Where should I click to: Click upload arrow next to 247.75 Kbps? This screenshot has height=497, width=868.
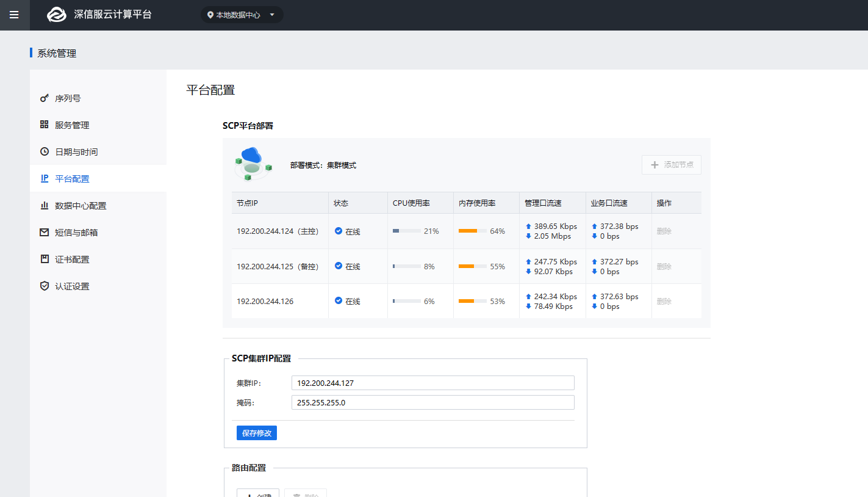528,261
